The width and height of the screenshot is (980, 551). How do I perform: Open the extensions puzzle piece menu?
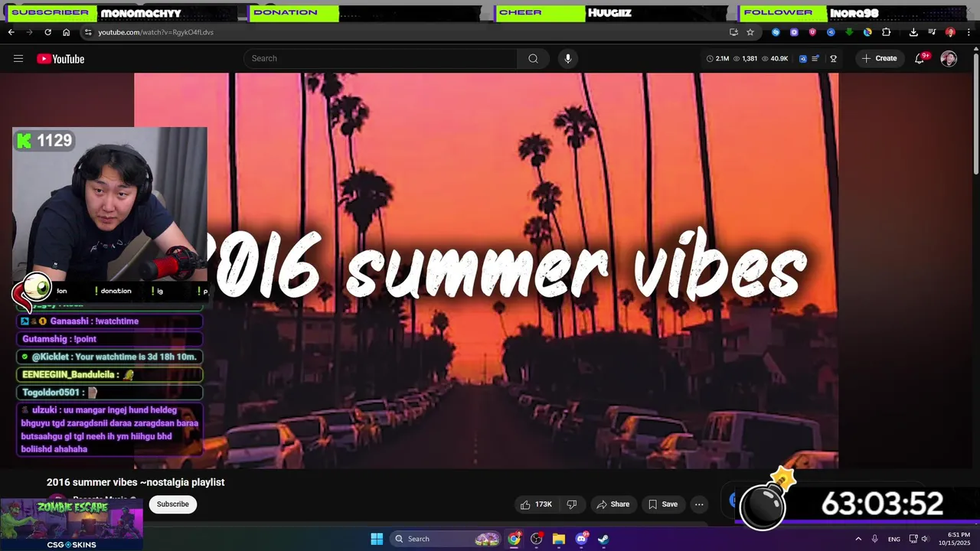click(x=887, y=32)
